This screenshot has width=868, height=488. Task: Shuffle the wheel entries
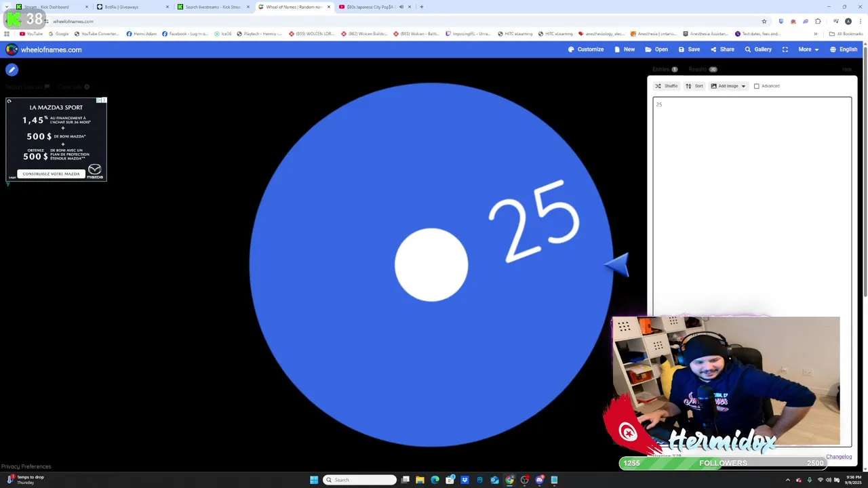pos(666,86)
